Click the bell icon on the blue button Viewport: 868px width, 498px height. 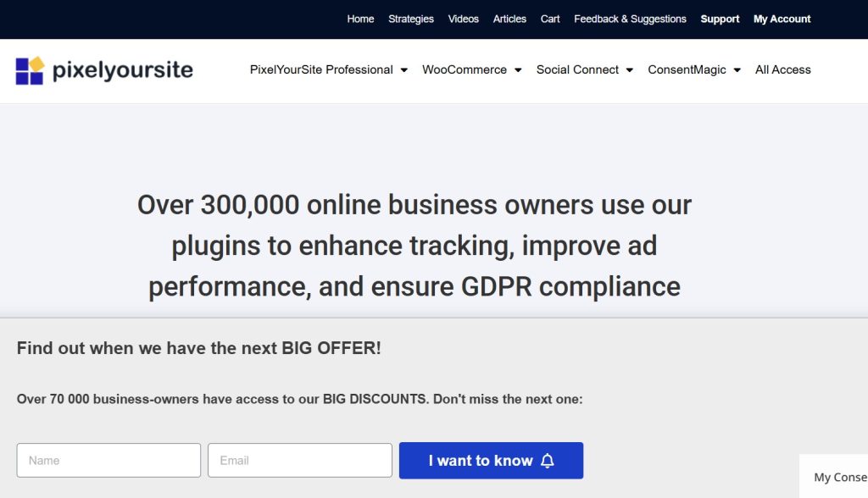548,460
